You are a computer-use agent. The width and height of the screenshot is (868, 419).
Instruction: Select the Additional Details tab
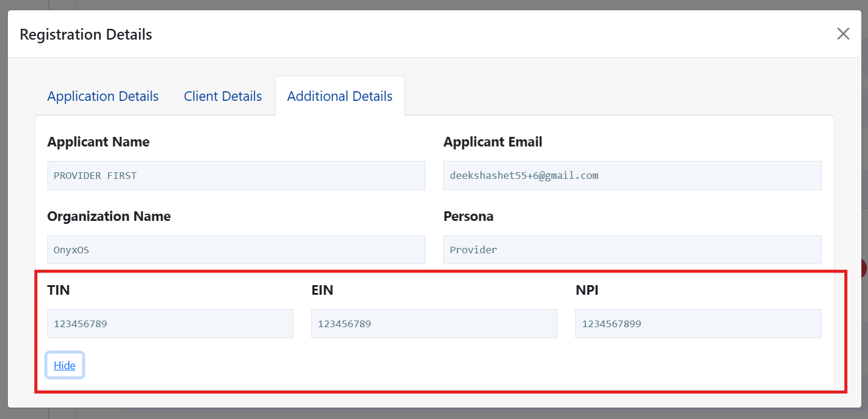(x=340, y=96)
